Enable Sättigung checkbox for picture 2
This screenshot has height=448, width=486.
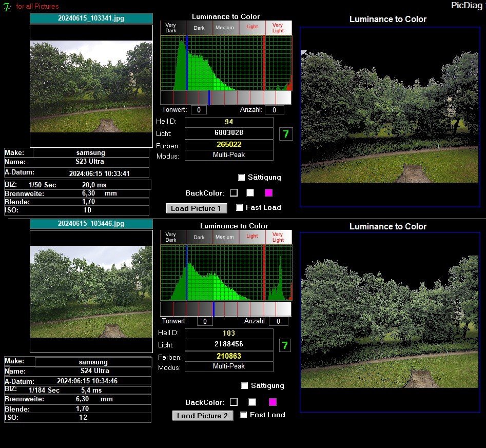coord(245,385)
